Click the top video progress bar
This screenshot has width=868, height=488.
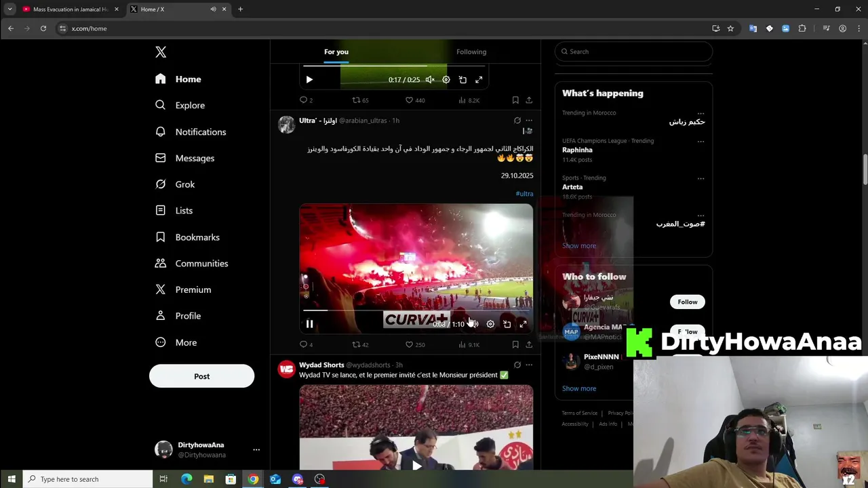point(393,66)
